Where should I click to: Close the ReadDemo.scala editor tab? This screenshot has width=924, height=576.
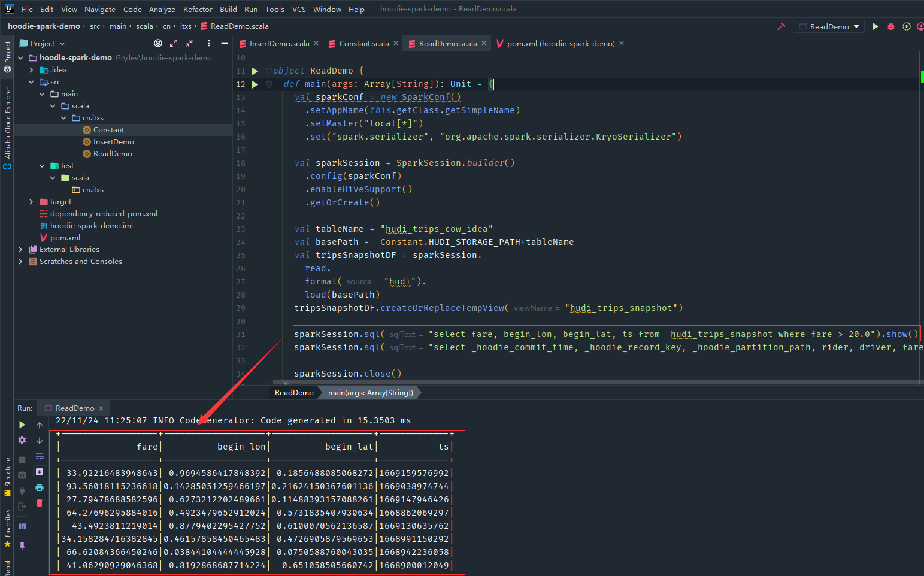point(484,43)
